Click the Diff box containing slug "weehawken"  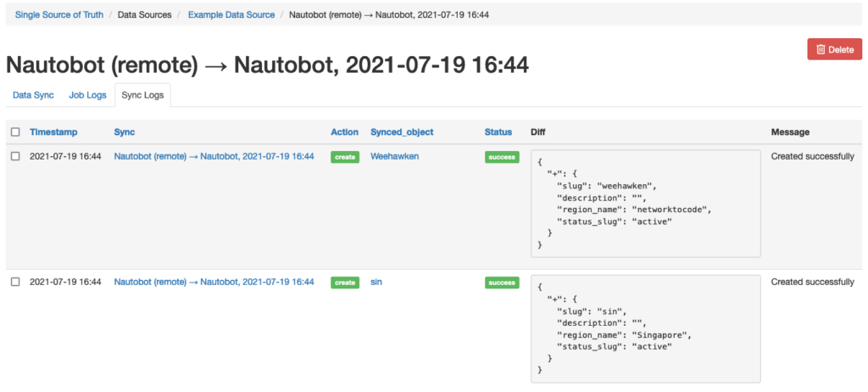[x=645, y=204]
